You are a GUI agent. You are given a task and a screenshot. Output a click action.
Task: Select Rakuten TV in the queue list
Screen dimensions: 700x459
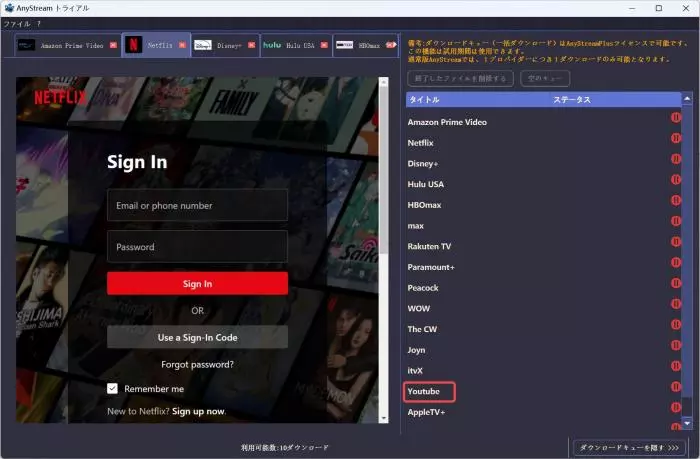coord(429,246)
